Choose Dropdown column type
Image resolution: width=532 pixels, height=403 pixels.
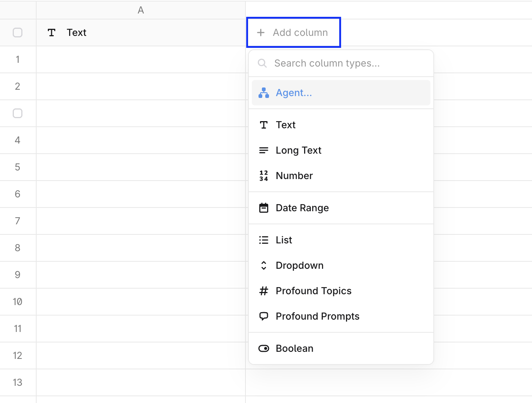(x=341, y=265)
